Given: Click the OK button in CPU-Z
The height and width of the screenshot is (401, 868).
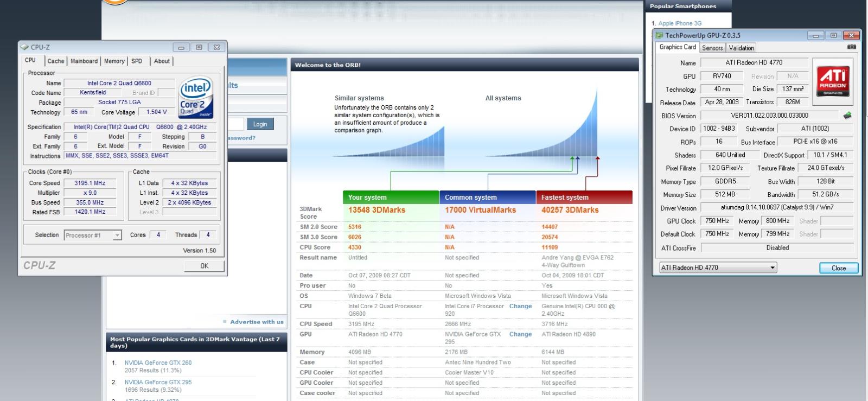Looking at the screenshot, I should 204,266.
